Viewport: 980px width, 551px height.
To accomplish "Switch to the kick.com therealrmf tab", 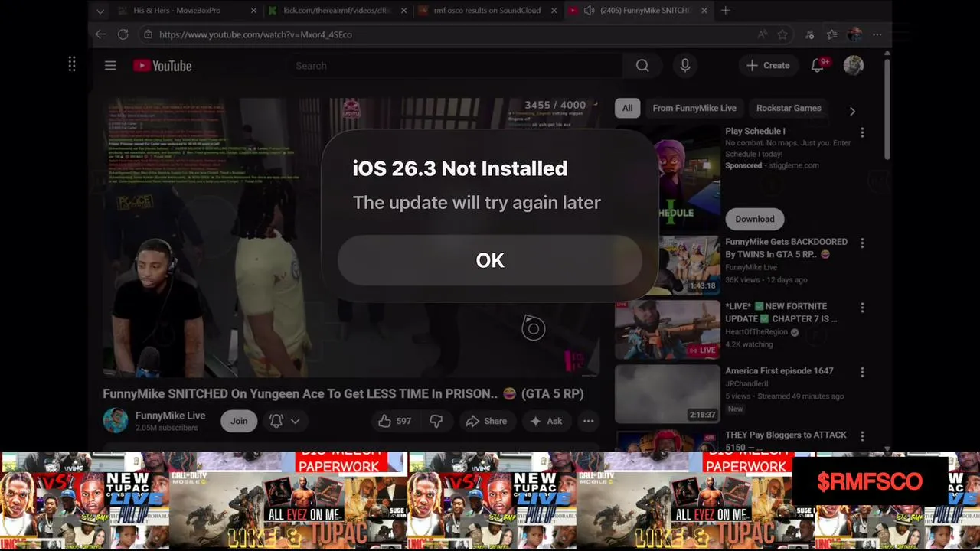I will pyautogui.click(x=337, y=11).
